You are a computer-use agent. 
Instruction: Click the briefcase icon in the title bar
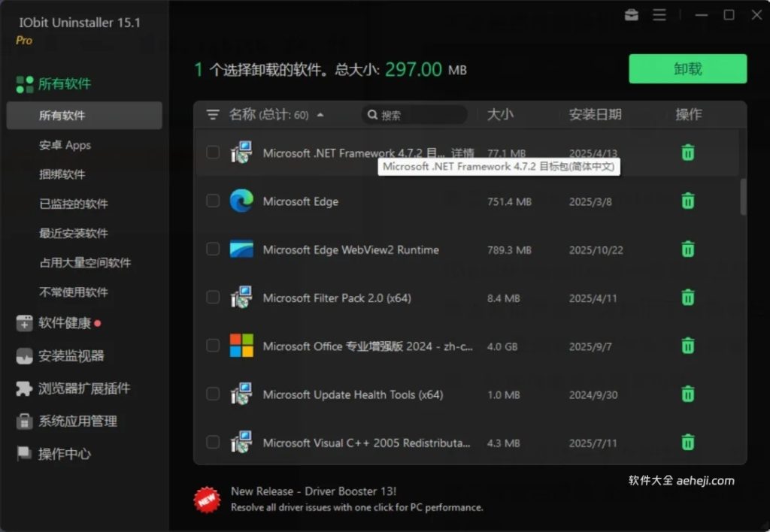(630, 14)
